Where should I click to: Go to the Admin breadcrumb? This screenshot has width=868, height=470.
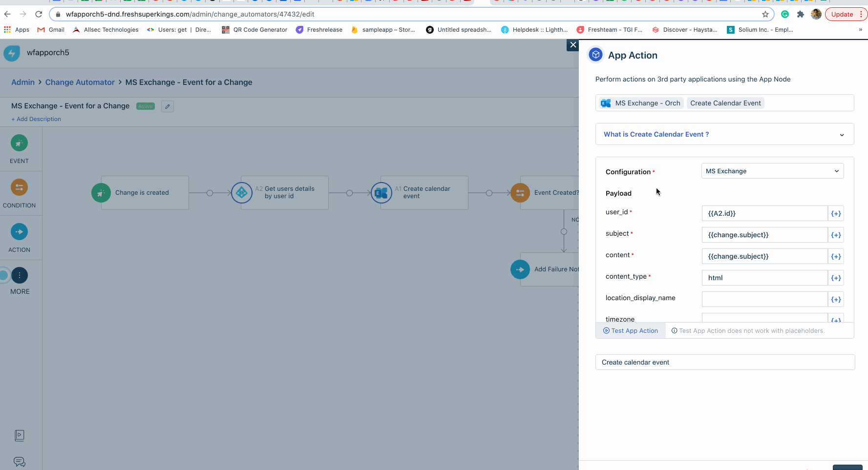coord(23,82)
